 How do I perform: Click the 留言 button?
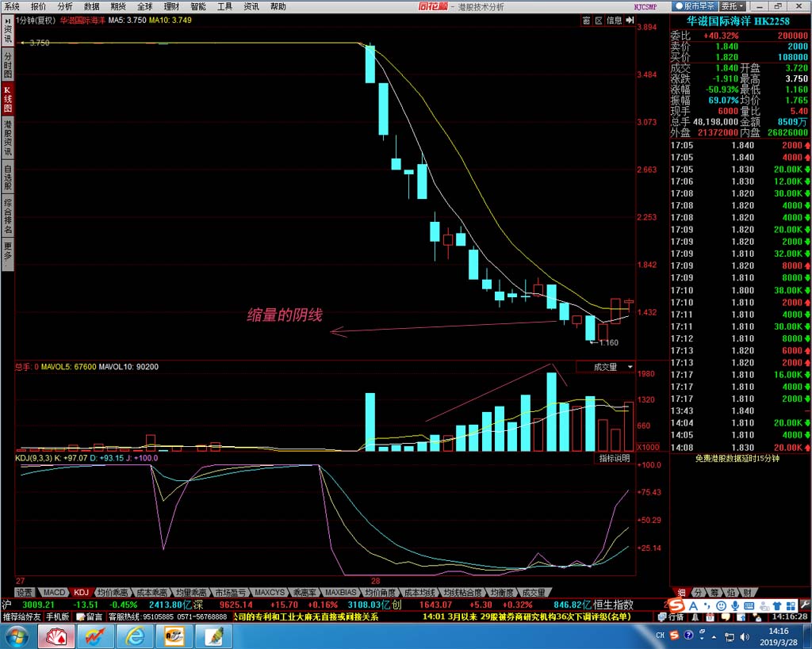(90, 617)
